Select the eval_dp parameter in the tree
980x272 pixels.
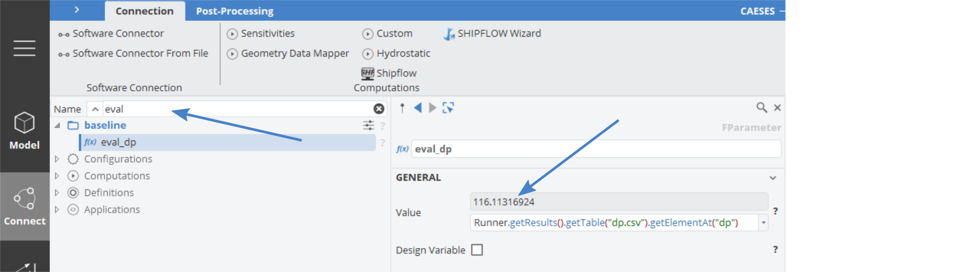pos(228,142)
